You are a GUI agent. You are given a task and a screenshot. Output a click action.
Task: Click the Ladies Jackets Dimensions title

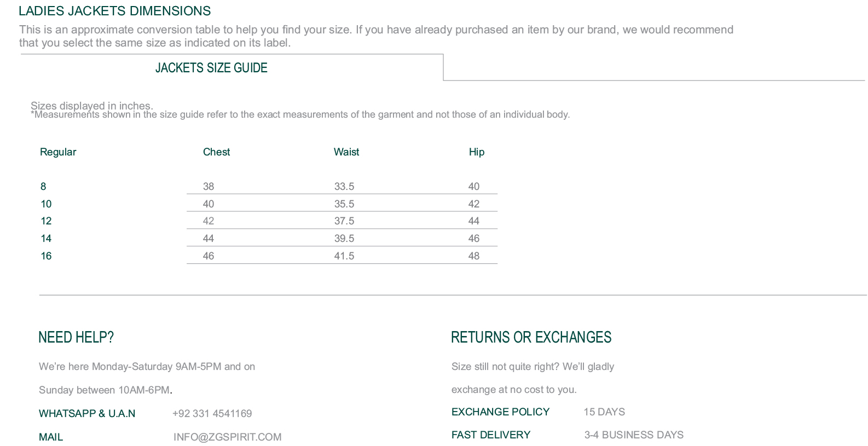[x=115, y=11]
